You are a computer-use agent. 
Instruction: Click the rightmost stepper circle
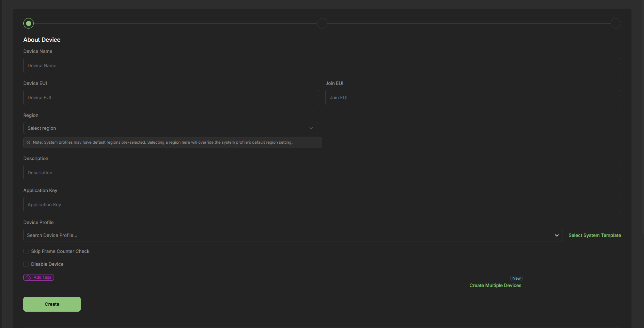pyautogui.click(x=615, y=23)
